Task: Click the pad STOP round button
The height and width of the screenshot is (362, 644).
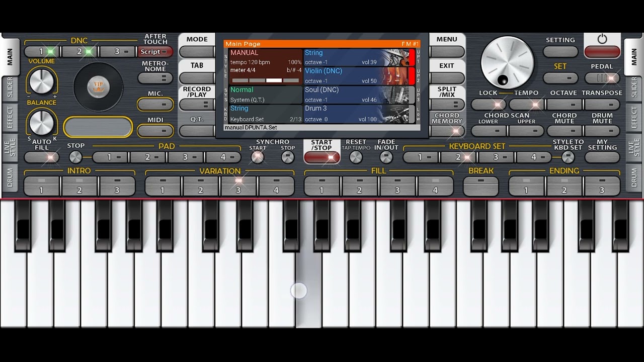Action: [75, 157]
